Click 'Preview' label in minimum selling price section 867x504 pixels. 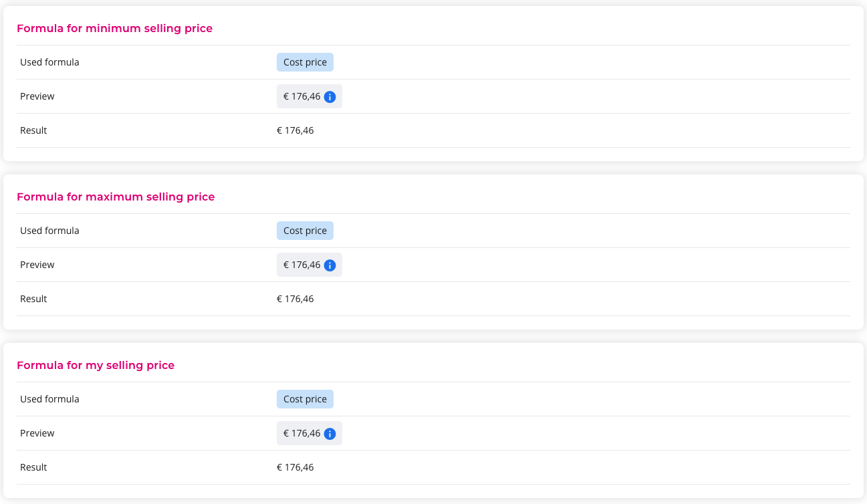coord(37,96)
